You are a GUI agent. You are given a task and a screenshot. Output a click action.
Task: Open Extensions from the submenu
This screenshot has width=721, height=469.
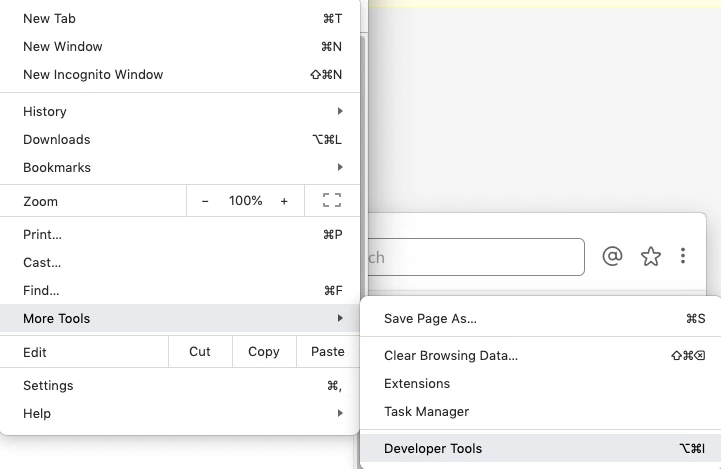(x=540, y=383)
